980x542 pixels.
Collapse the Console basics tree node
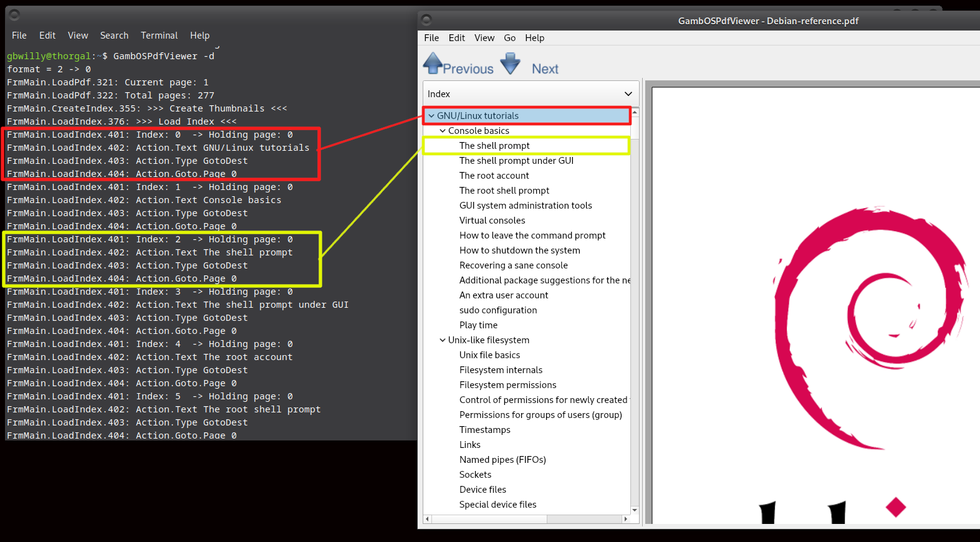pyautogui.click(x=443, y=131)
